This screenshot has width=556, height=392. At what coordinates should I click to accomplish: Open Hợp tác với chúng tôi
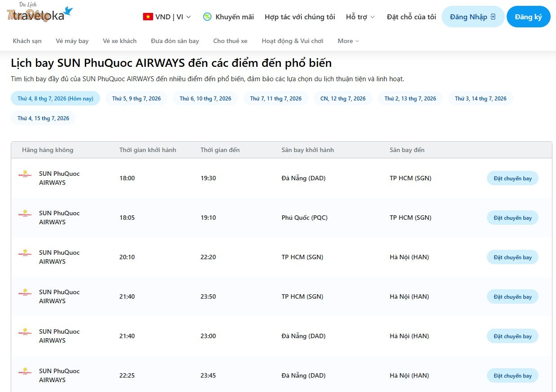(x=300, y=17)
